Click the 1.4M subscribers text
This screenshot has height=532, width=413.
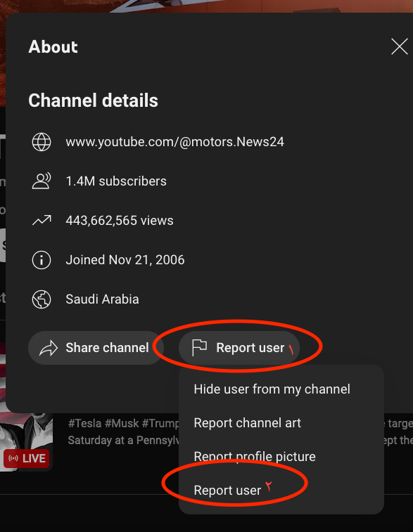116,181
